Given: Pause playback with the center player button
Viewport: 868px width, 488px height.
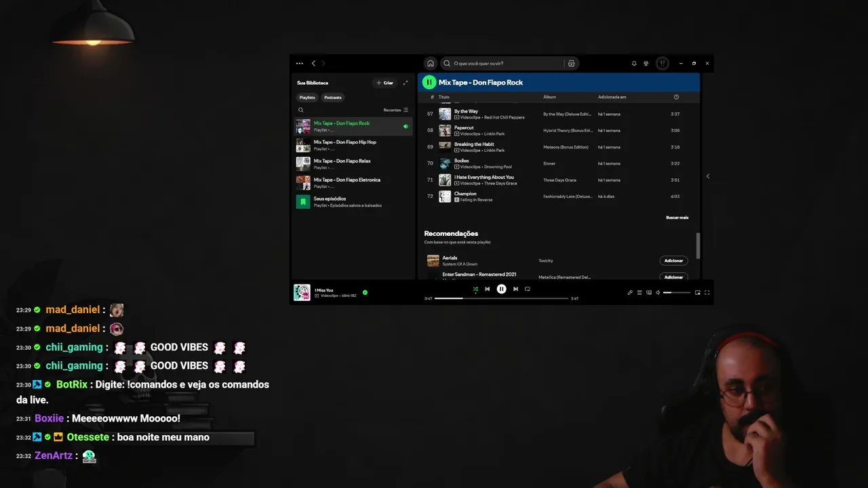Looking at the screenshot, I should pyautogui.click(x=501, y=289).
